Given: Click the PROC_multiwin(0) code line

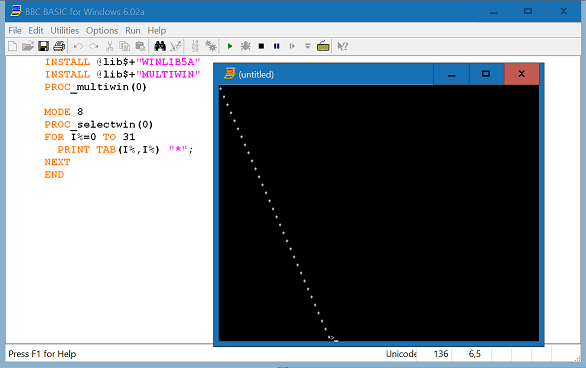Looking at the screenshot, I should tap(96, 87).
